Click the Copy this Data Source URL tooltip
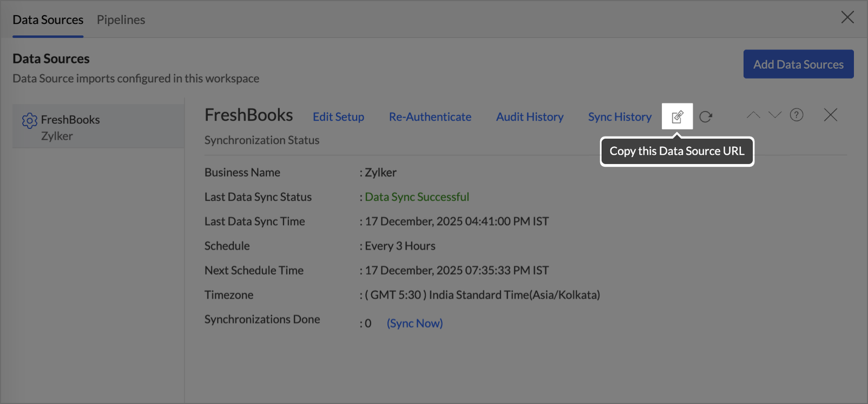868x404 pixels. click(676, 151)
